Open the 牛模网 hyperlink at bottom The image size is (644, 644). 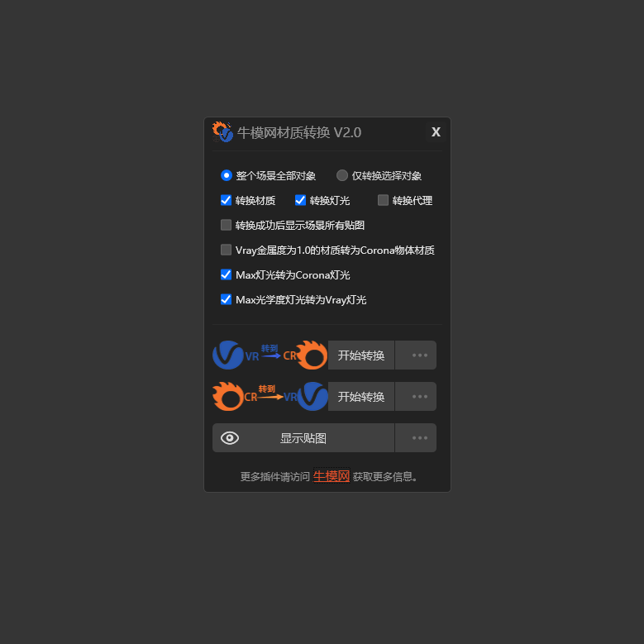[x=332, y=476]
